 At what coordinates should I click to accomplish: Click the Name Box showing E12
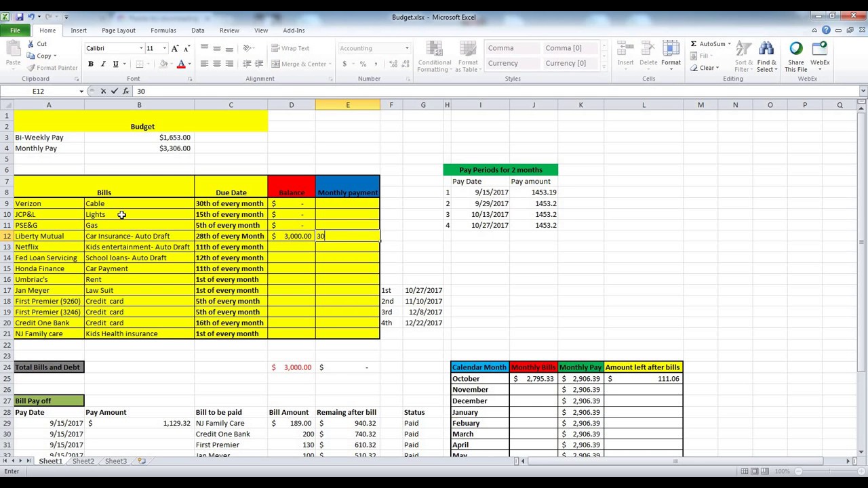click(39, 91)
